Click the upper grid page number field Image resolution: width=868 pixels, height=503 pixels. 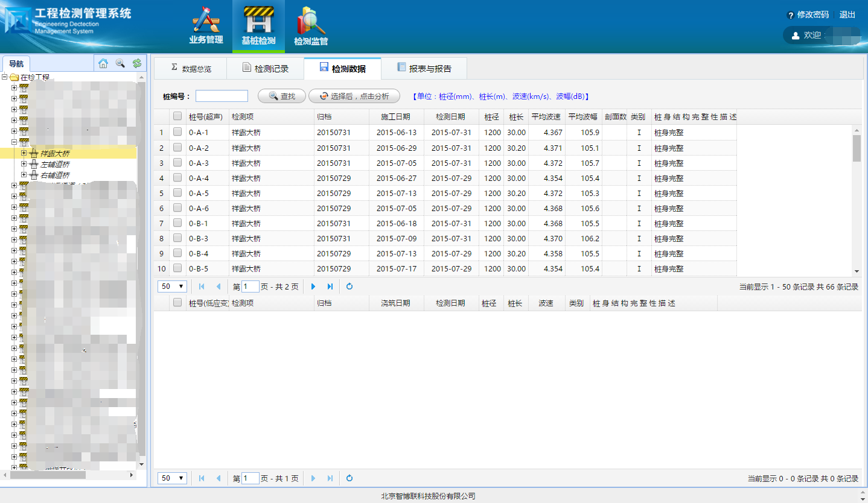(x=251, y=286)
